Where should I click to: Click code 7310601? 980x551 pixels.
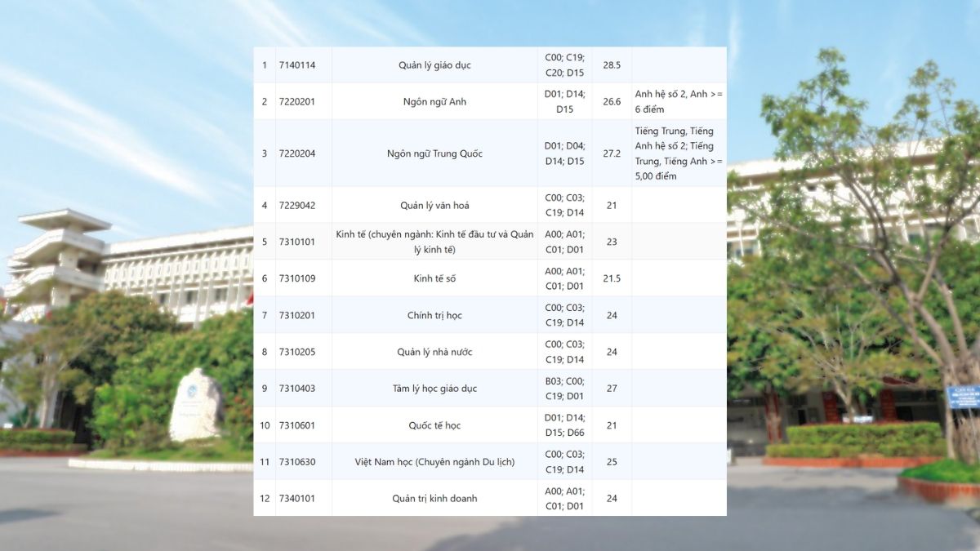296,425
